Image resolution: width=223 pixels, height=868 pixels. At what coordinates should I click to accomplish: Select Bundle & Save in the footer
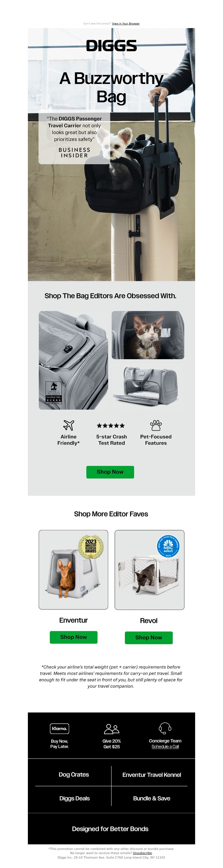click(x=151, y=798)
